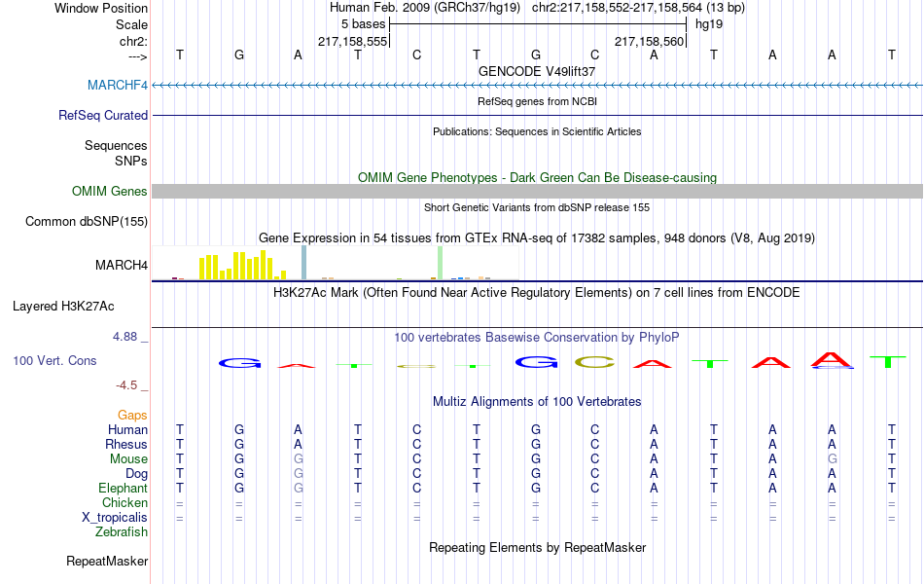
Task: Select the Rhesus alignment row label
Action: coord(126,444)
